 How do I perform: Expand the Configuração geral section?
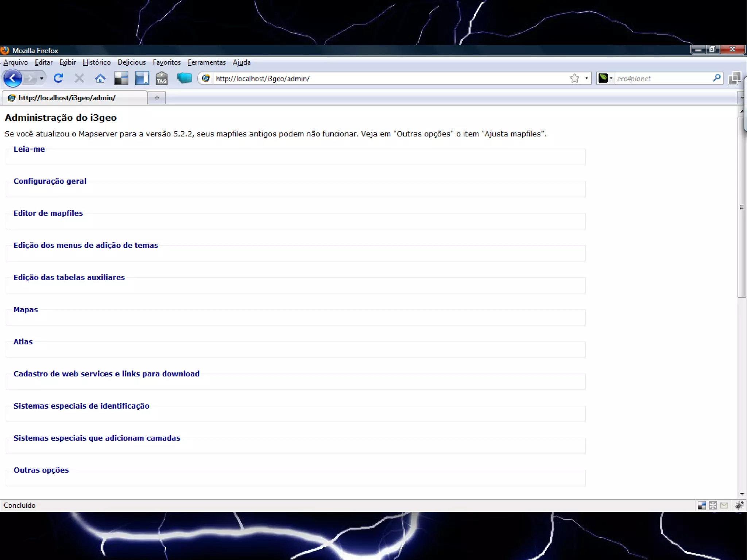[x=50, y=181]
